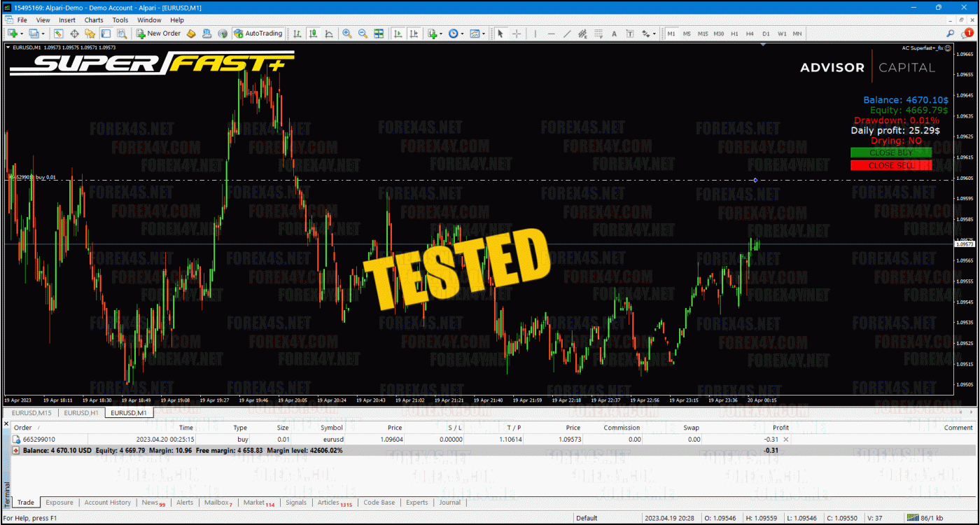Viewport: 980px width, 525px height.
Task: Close order 665299010 with the X
Action: [785, 440]
